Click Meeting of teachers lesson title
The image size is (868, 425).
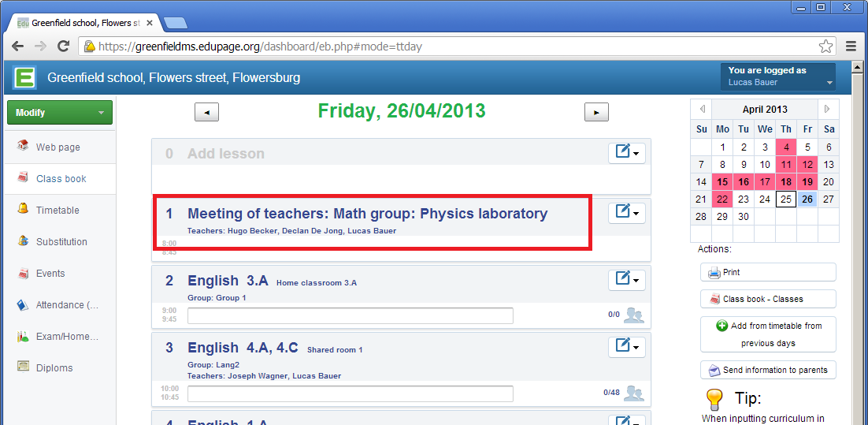(x=368, y=214)
